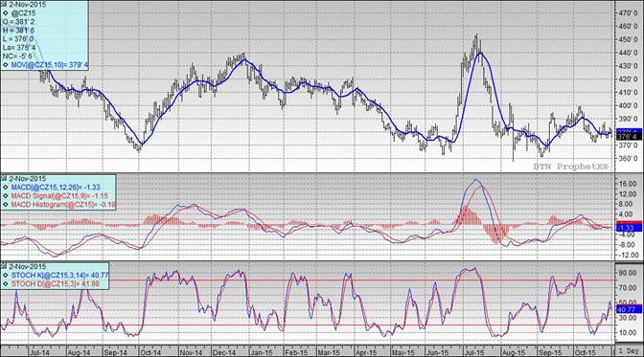Click the diamond marker beside @CZ15 symbol
Image resolution: width=644 pixels, height=357 pixels.
[6, 13]
